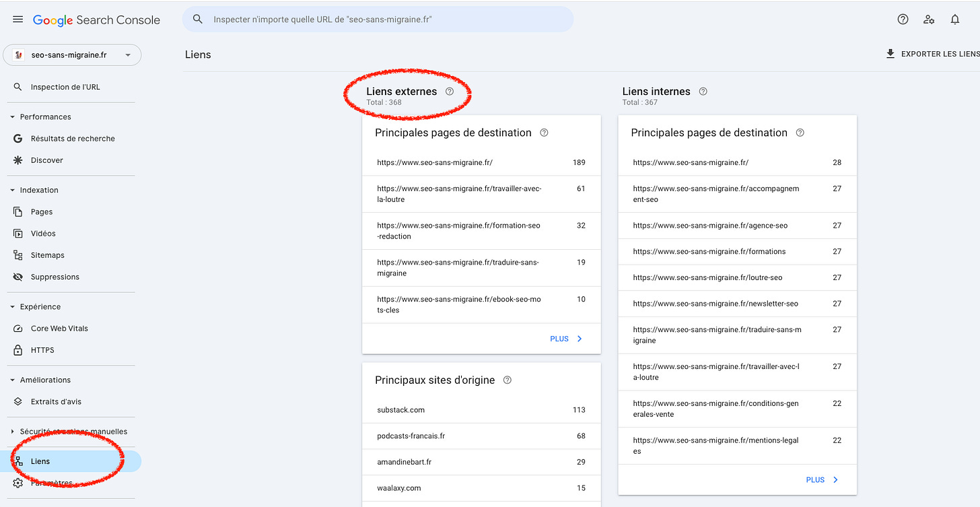Select substack.com origin site row
Viewport: 980px width, 507px height.
(481, 410)
